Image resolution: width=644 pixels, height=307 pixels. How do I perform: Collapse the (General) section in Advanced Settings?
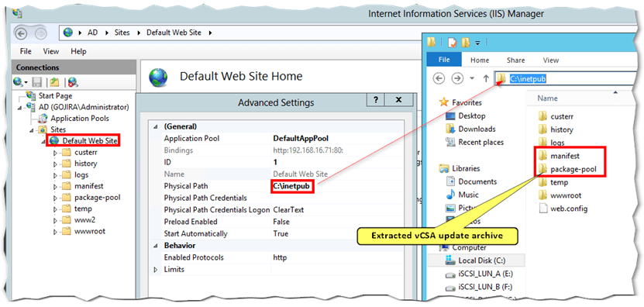pyautogui.click(x=155, y=126)
